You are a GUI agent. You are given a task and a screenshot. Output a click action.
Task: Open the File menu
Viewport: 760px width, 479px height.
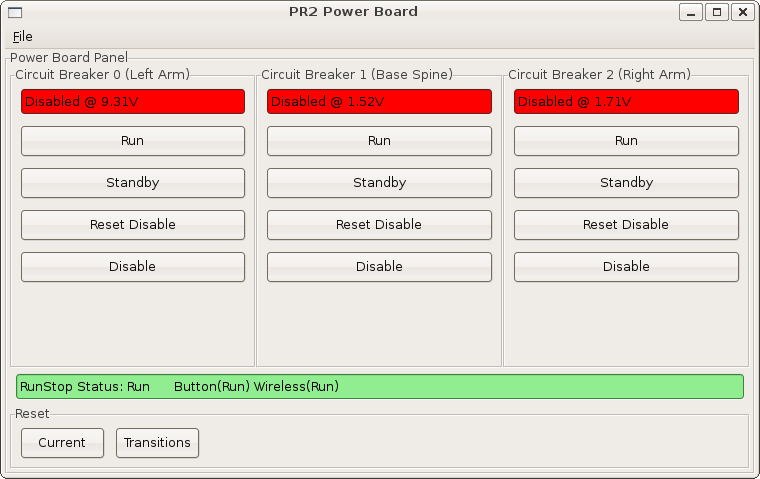click(22, 37)
